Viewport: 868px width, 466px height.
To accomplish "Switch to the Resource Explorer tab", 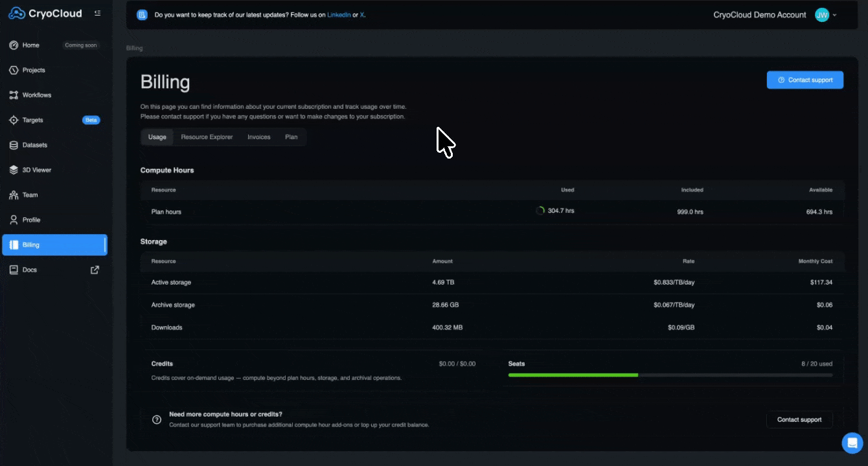I will pos(207,137).
